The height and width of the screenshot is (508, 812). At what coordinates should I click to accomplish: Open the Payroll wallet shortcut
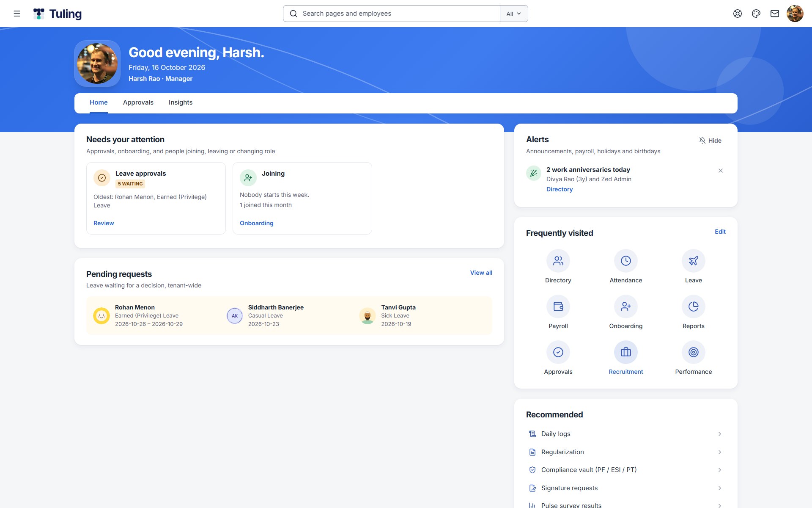(558, 306)
